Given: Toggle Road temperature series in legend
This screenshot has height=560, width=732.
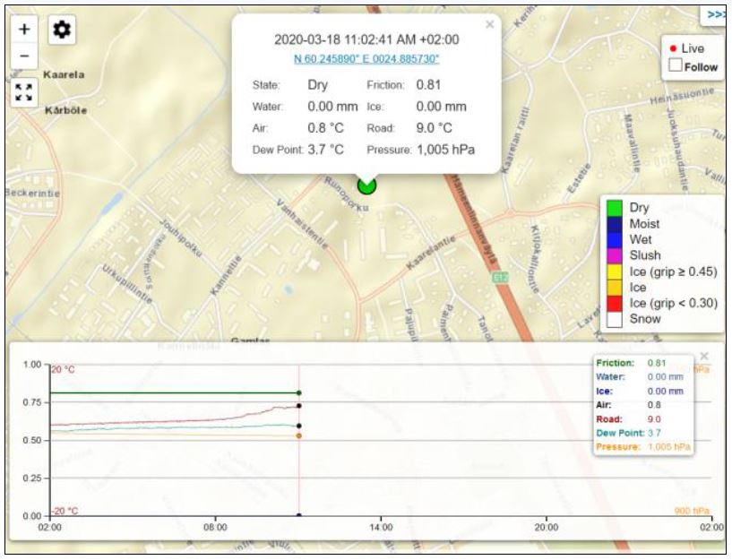Looking at the screenshot, I should coord(609,418).
